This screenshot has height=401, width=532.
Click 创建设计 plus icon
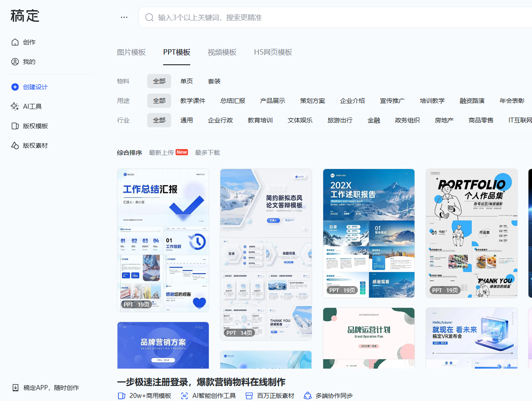pos(15,87)
